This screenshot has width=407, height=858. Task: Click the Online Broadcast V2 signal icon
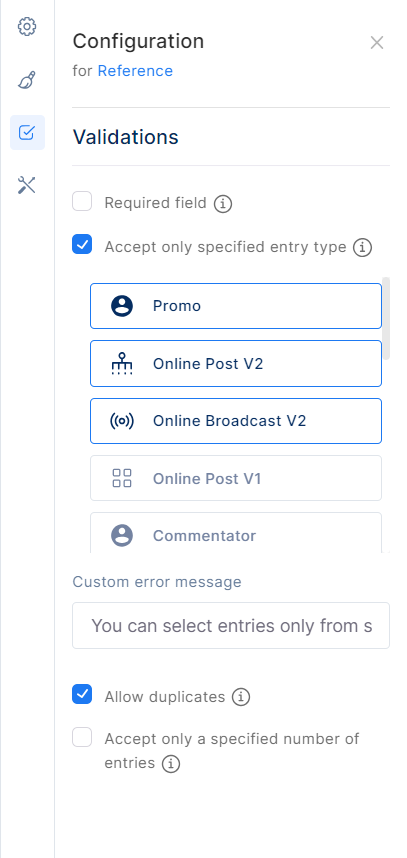(122, 421)
